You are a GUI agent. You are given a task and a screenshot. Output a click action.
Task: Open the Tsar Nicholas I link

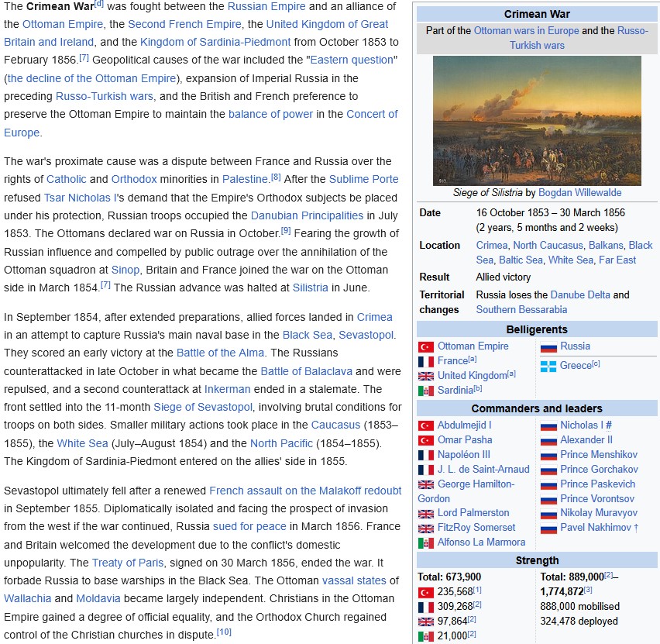(x=80, y=198)
